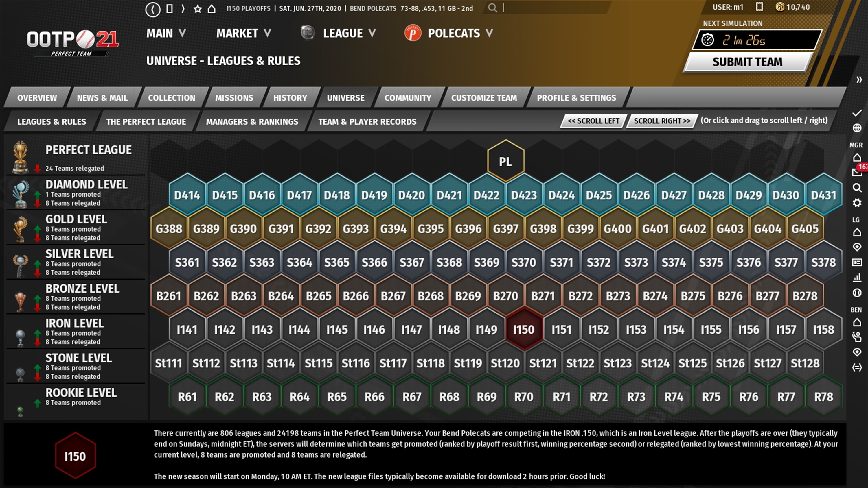
Task: Click the sidebar settings gear icon
Action: [x=857, y=203]
